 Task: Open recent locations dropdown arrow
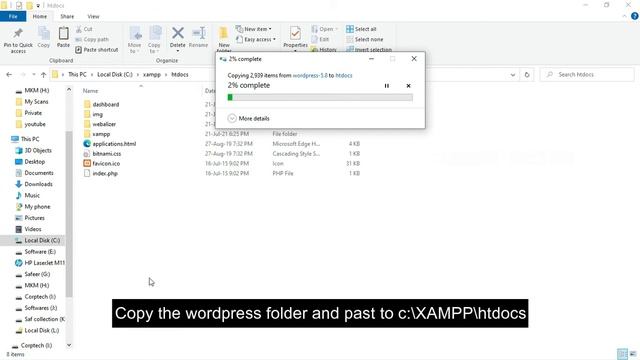[33, 75]
